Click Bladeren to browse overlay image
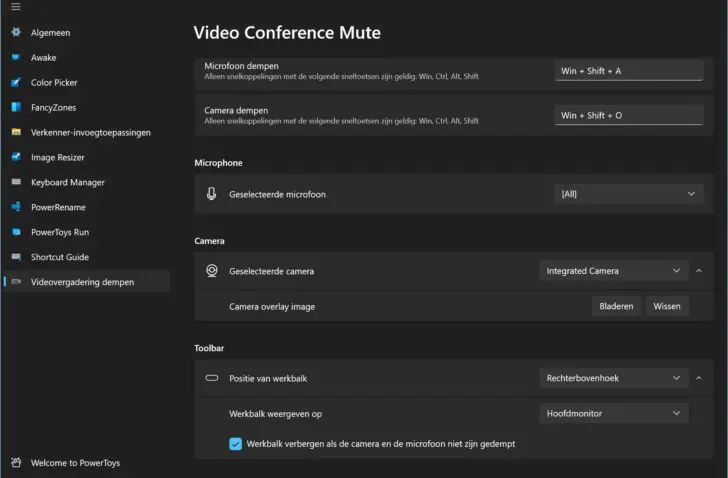 [616, 306]
